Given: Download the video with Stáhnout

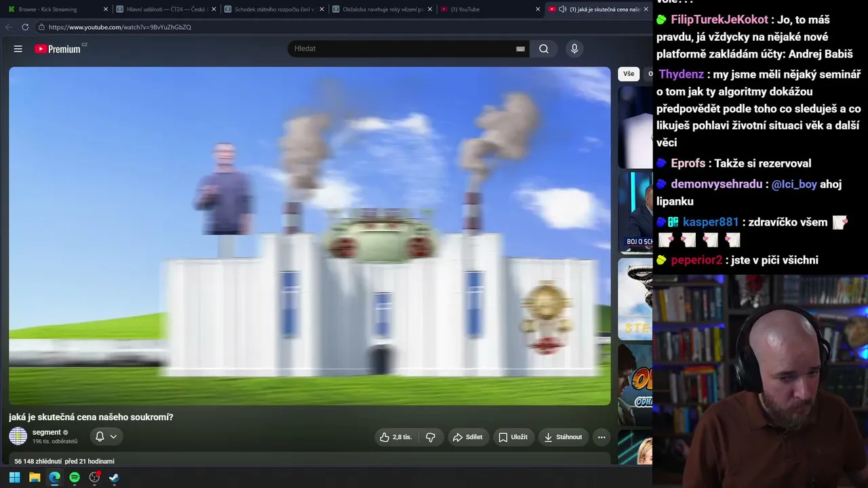Looking at the screenshot, I should [563, 437].
